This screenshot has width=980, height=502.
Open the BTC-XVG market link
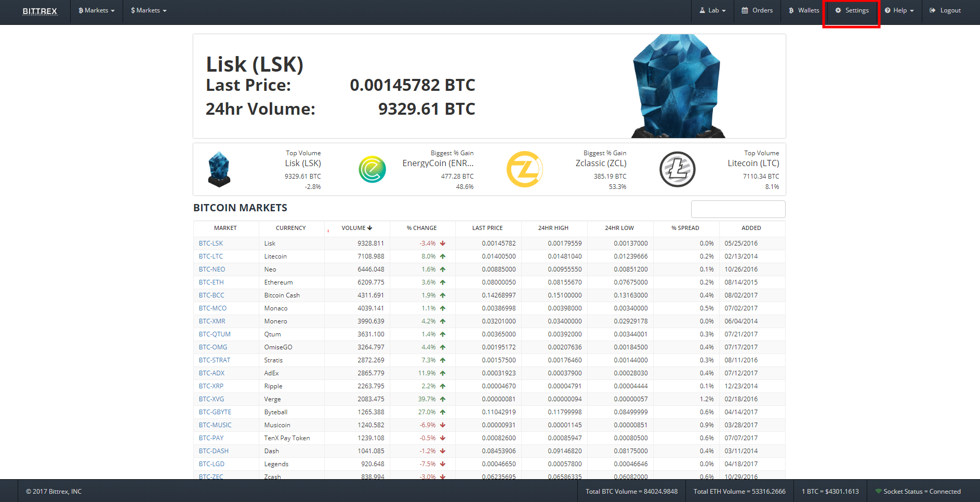(211, 399)
